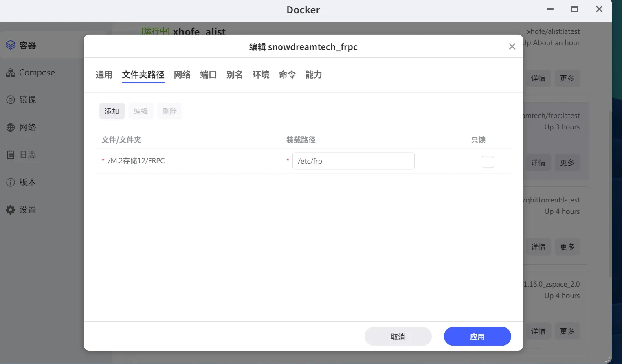Switch to the 端口 tab
Screen dimensions: 622x364
[x=208, y=75]
